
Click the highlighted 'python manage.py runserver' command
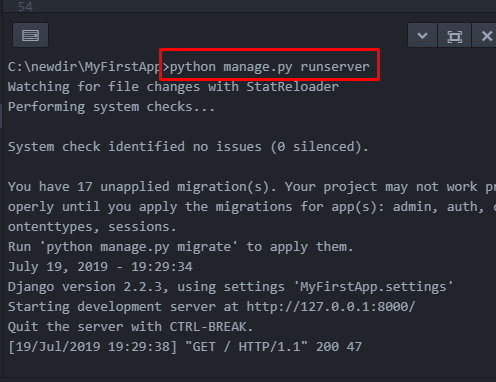point(270,67)
